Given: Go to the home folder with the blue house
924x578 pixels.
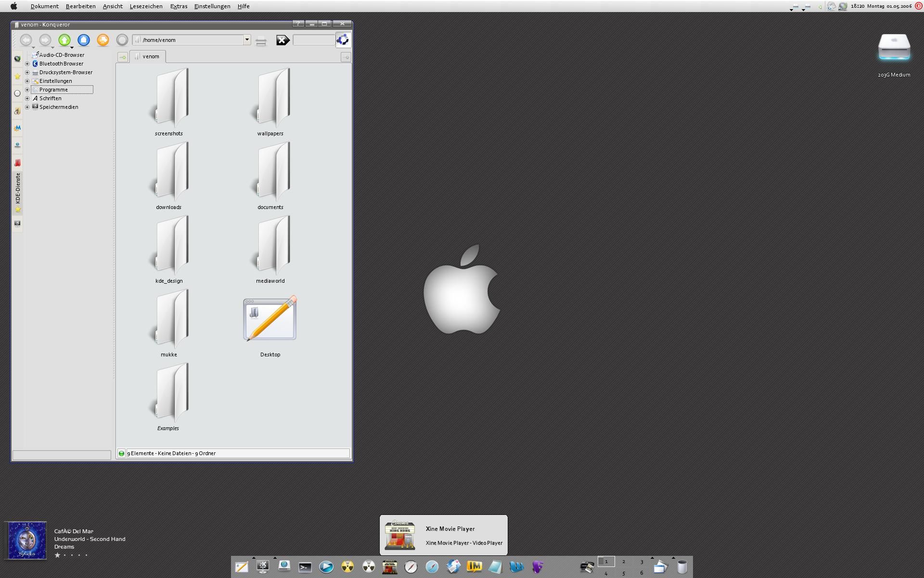Looking at the screenshot, I should (x=84, y=40).
